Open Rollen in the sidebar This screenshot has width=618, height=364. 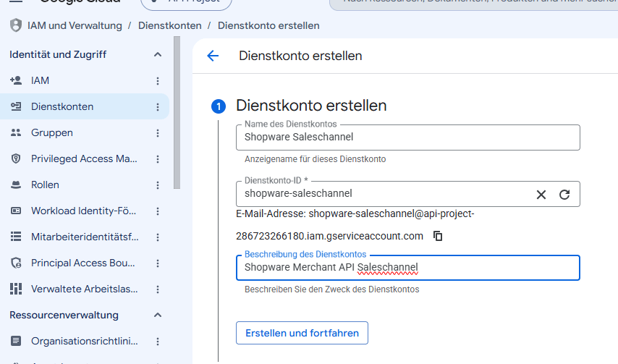(85, 185)
